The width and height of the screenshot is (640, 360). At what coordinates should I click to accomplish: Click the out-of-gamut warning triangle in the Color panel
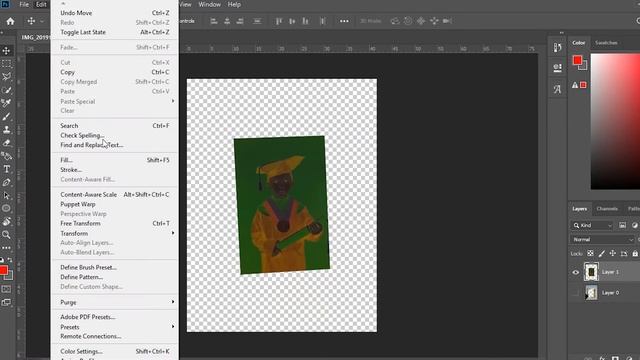tap(575, 85)
